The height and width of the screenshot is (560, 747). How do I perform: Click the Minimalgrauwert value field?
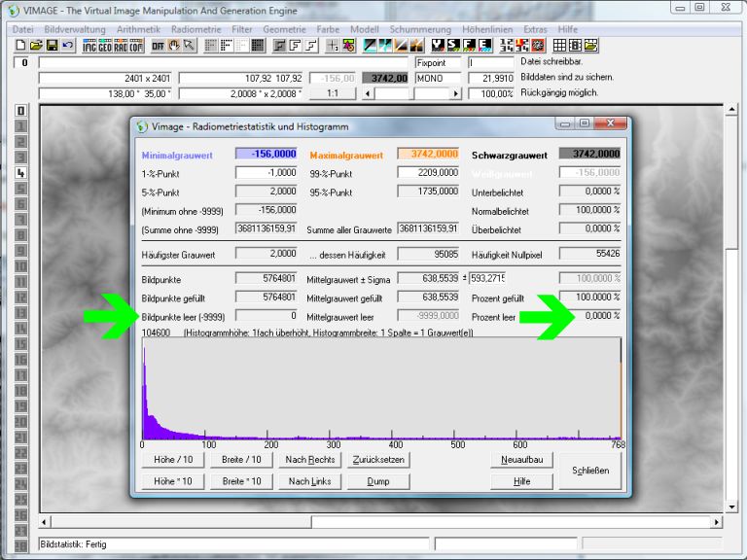click(266, 154)
